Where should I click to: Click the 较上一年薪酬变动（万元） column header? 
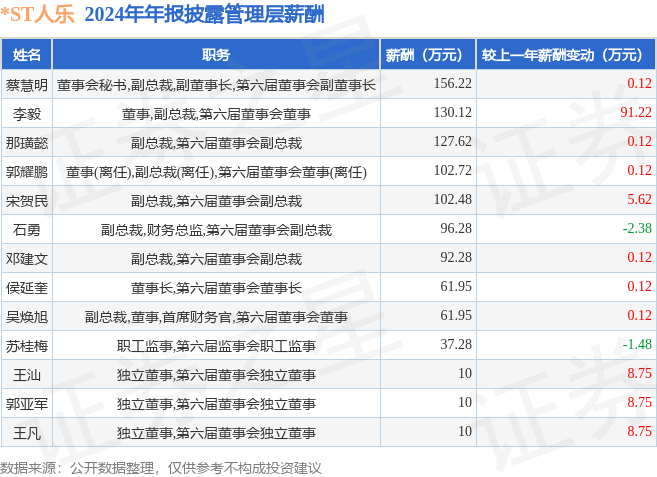(x=566, y=54)
